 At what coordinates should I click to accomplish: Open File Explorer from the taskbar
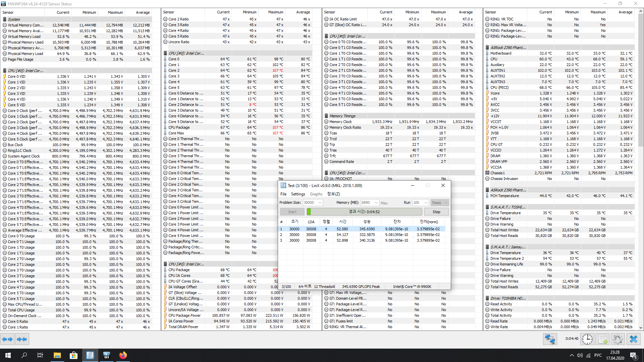(x=57, y=355)
